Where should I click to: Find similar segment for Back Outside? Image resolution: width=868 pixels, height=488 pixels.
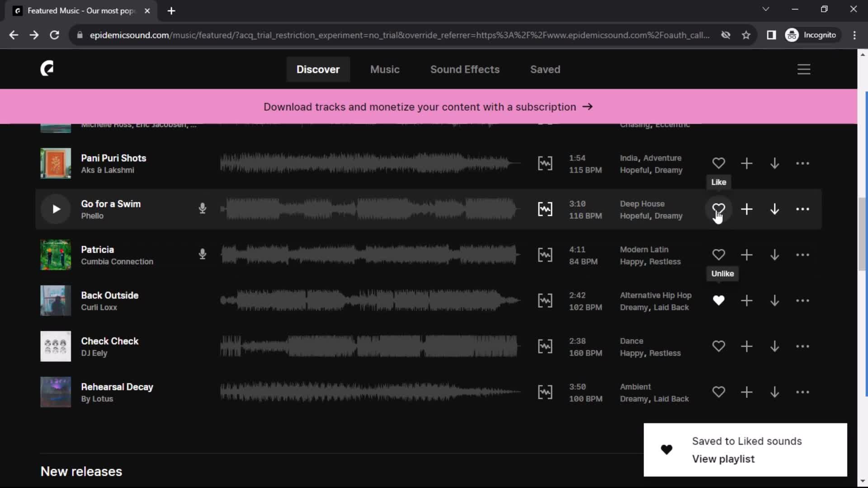pos(545,300)
